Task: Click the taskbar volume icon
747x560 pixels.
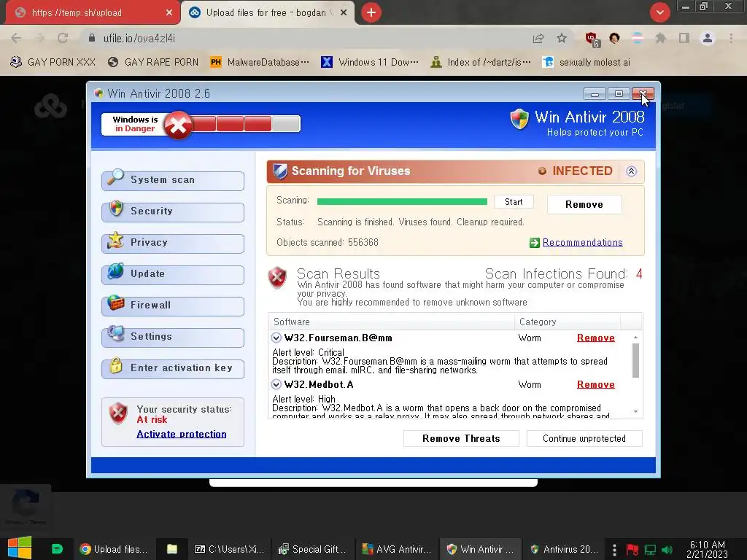Action: (x=667, y=550)
